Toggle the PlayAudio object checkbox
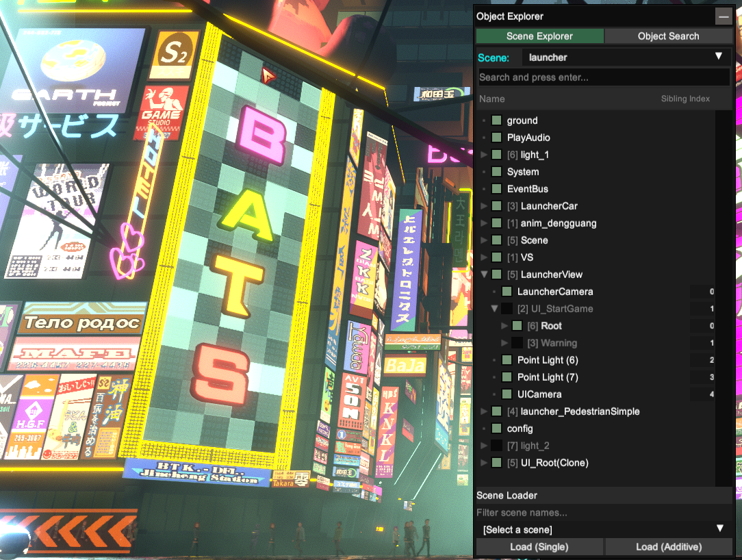Image resolution: width=742 pixels, height=560 pixels. pyautogui.click(x=496, y=138)
